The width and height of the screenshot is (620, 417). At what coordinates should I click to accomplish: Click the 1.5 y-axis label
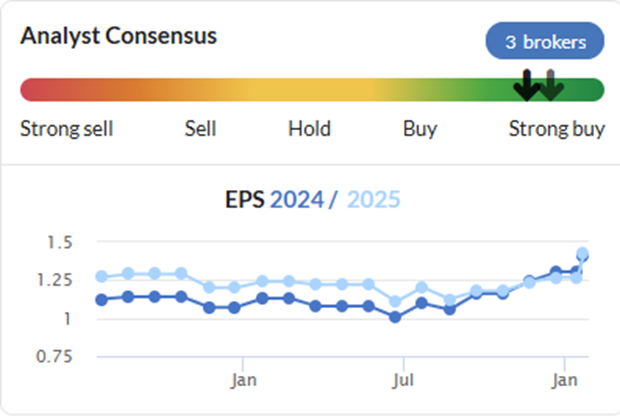[60, 242]
